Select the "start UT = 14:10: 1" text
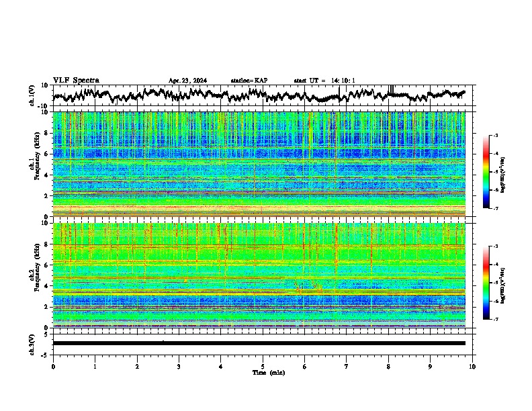The width and height of the screenshot is (532, 411). (324, 81)
